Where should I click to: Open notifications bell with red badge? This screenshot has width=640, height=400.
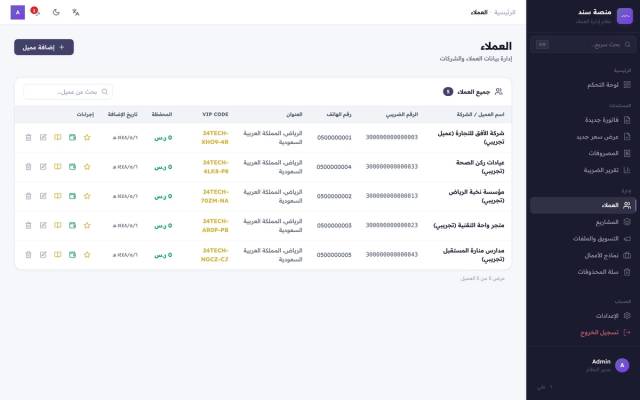pos(36,12)
